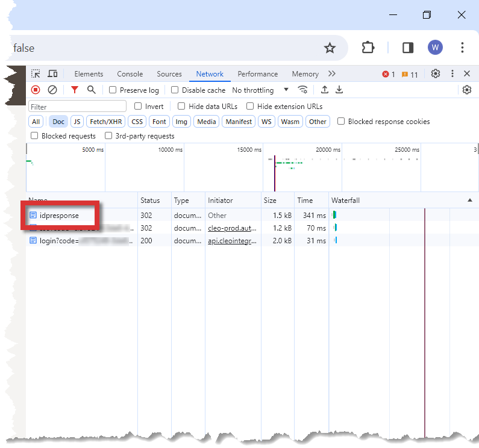
Task: Toggle the device toolbar icon
Action: [52, 74]
